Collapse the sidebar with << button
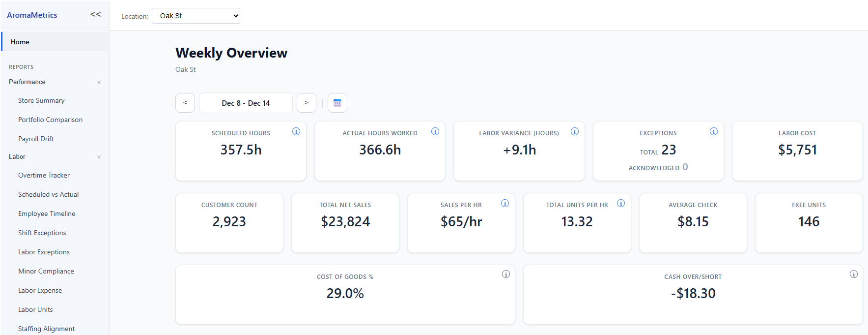Image resolution: width=868 pixels, height=335 pixels. coord(96,14)
